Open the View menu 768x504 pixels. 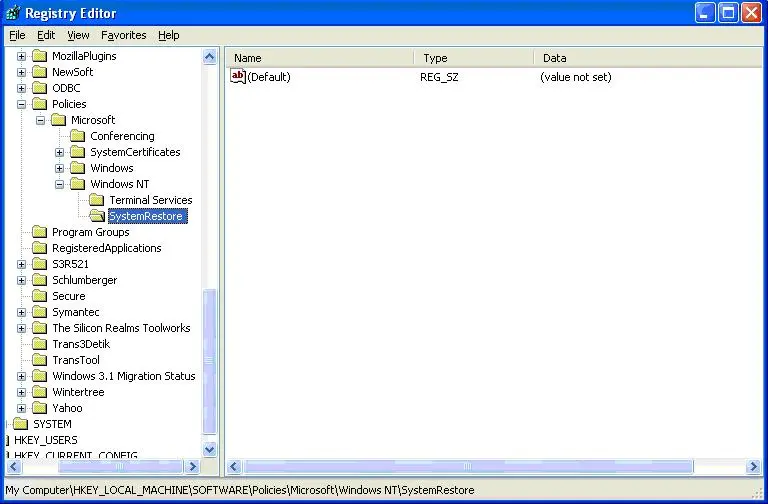(78, 35)
